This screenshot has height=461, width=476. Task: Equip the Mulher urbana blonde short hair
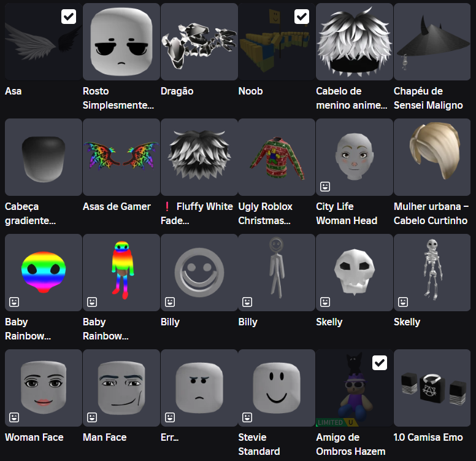pyautogui.click(x=432, y=157)
